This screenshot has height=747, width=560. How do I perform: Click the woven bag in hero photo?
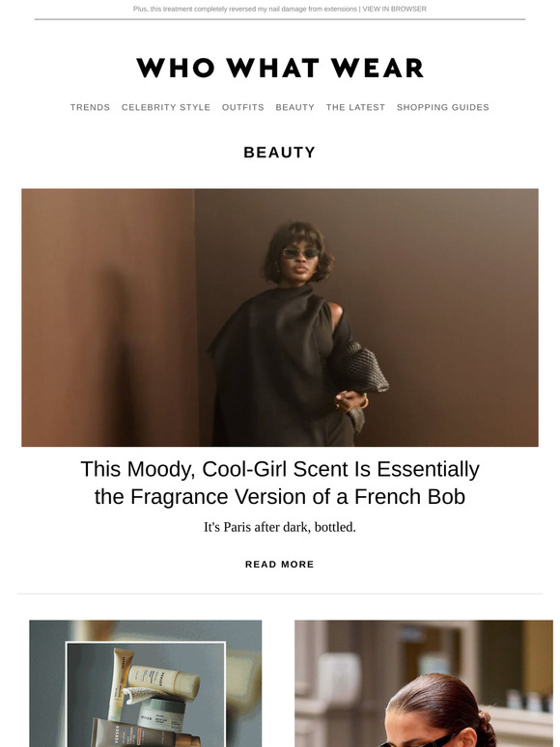358,367
